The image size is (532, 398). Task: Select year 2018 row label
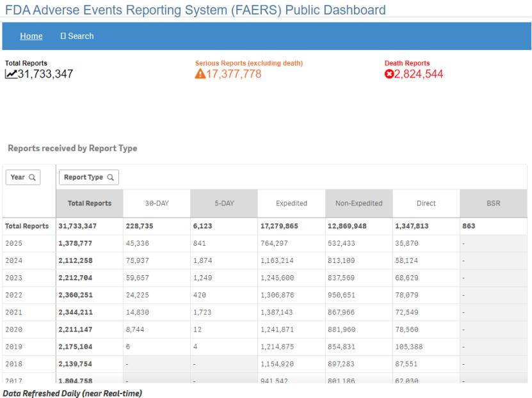tap(14, 364)
